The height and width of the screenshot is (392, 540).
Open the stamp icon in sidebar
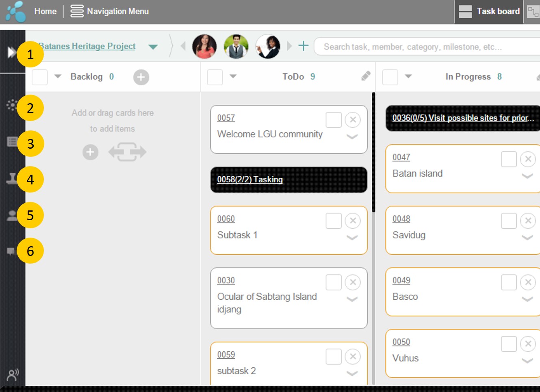12,178
